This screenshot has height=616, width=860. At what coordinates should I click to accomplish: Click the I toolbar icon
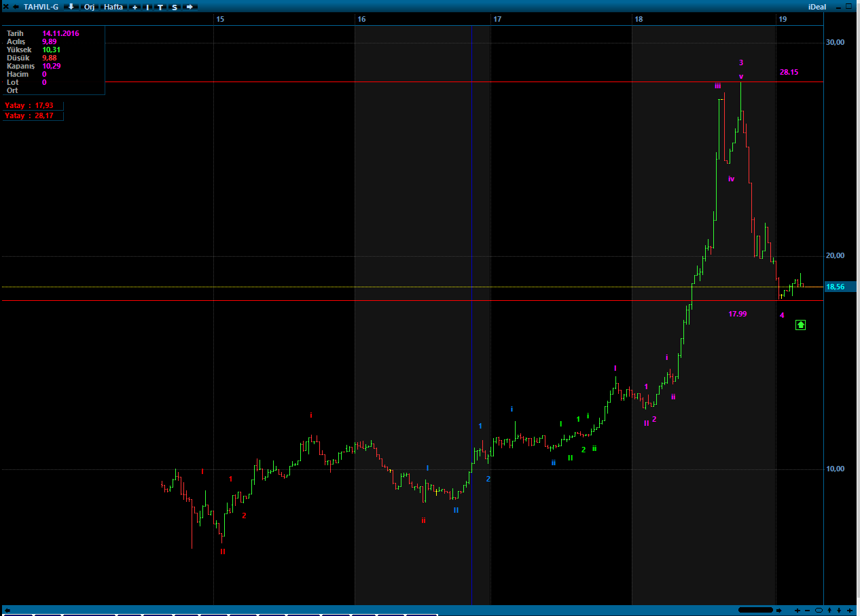(147, 7)
